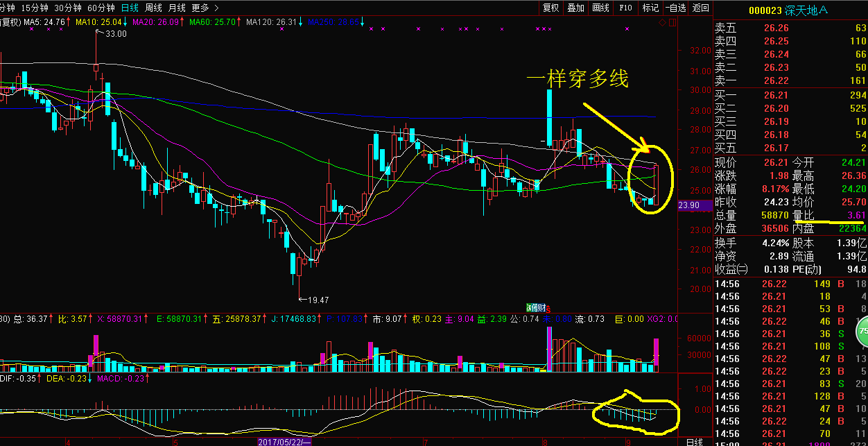Click the small info marker above August axis
Screen dimensions: 868x446
click(536, 307)
